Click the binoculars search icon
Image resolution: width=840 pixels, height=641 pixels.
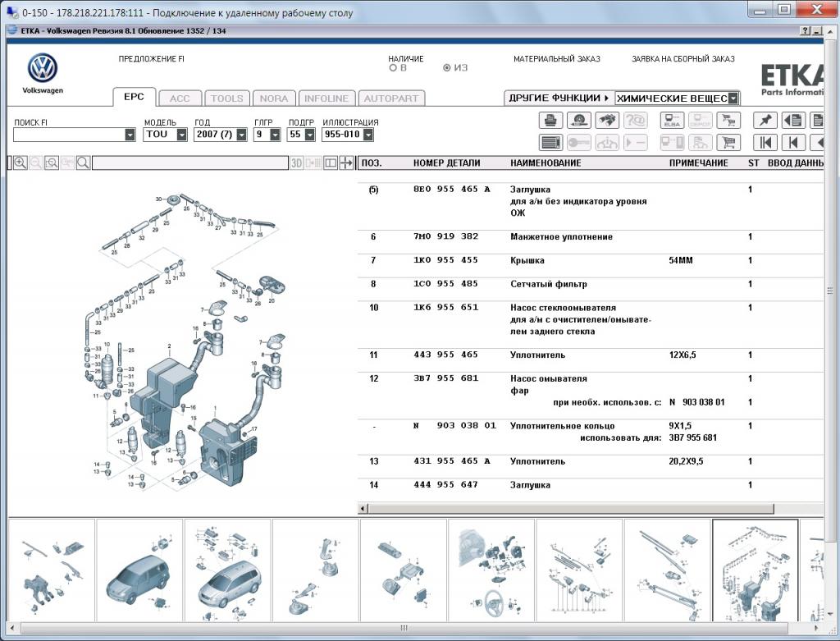(606, 121)
